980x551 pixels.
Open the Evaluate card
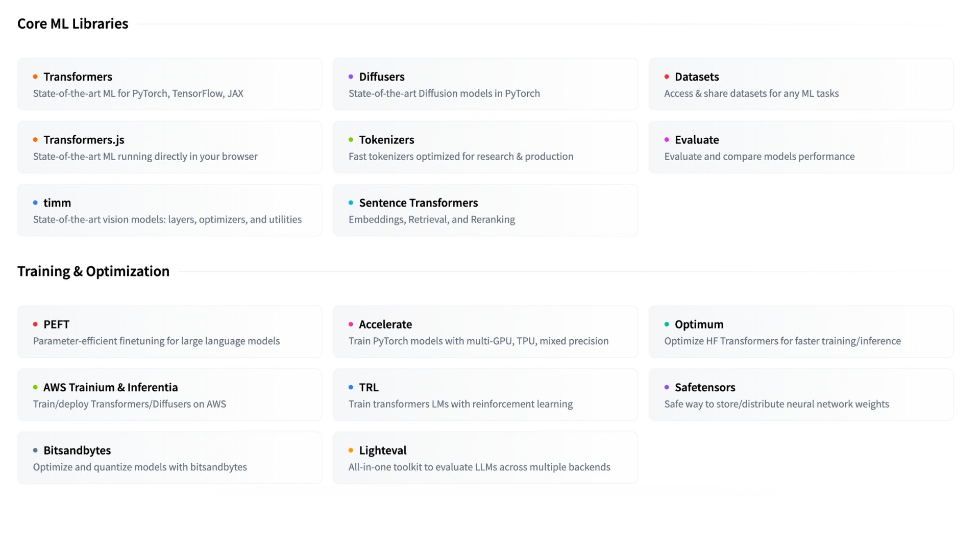pyautogui.click(x=801, y=147)
